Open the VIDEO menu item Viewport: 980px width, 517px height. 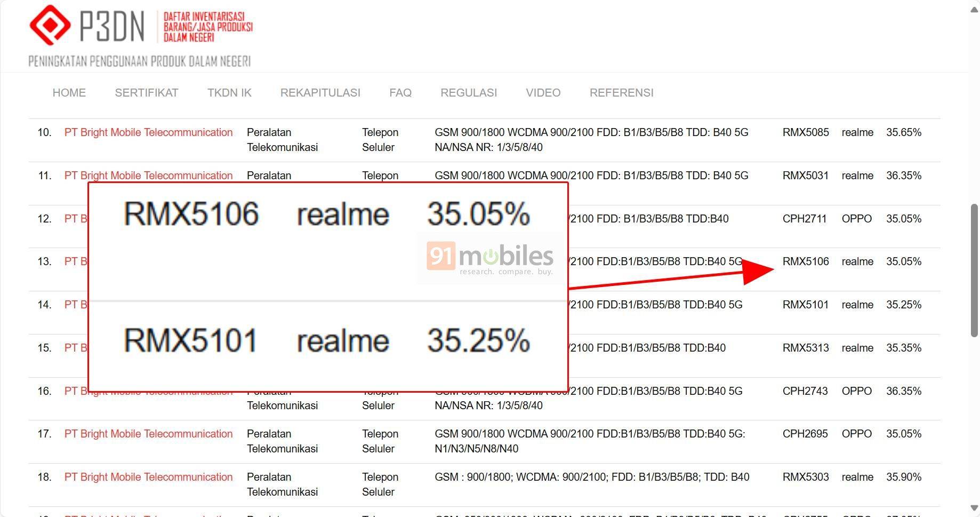pyautogui.click(x=543, y=93)
